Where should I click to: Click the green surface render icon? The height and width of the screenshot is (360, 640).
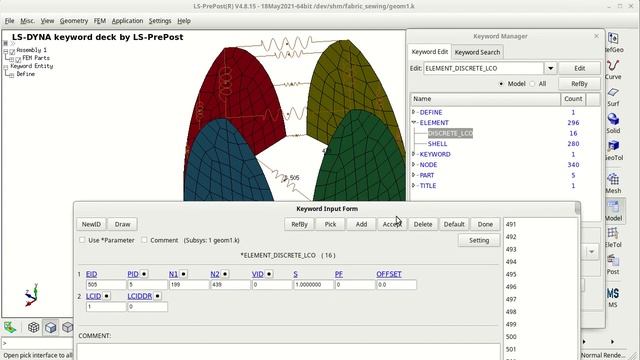tap(10, 327)
